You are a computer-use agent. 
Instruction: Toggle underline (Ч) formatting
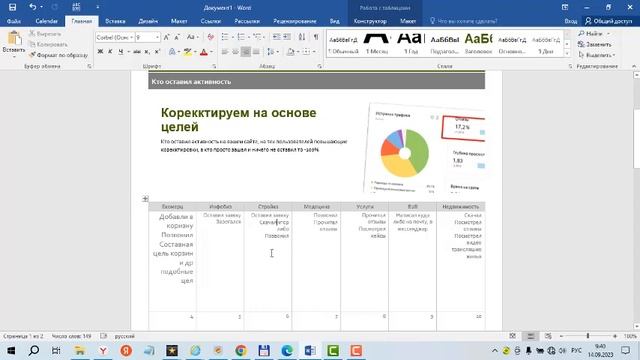[120, 52]
